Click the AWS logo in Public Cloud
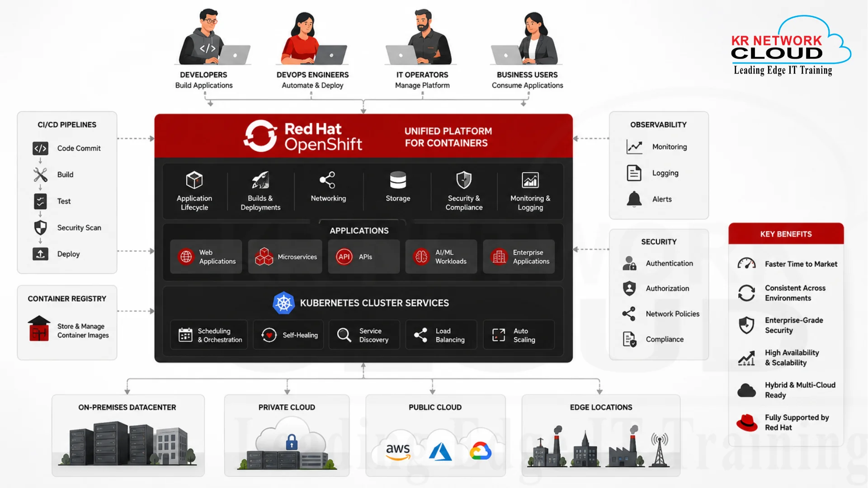This screenshot has height=488, width=868. coord(398,451)
